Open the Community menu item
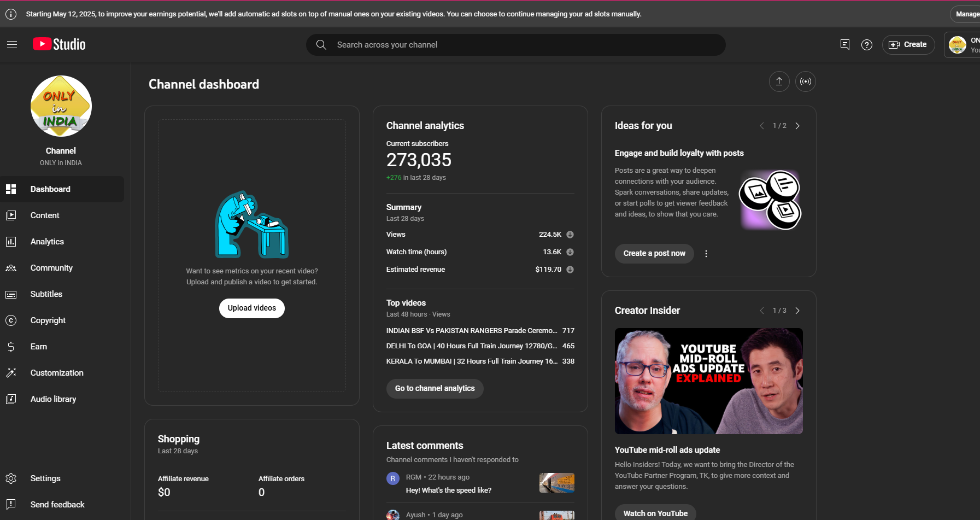The height and width of the screenshot is (520, 980). [x=62, y=268]
